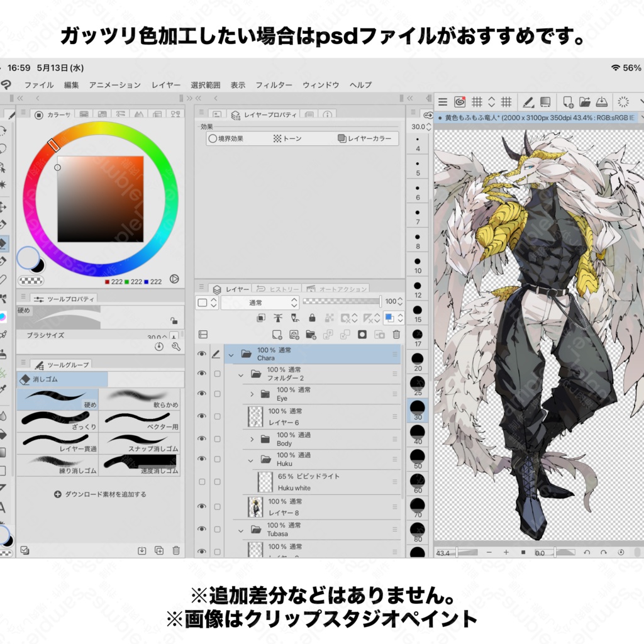
Task: Open the ファイル menu
Action: (x=39, y=85)
